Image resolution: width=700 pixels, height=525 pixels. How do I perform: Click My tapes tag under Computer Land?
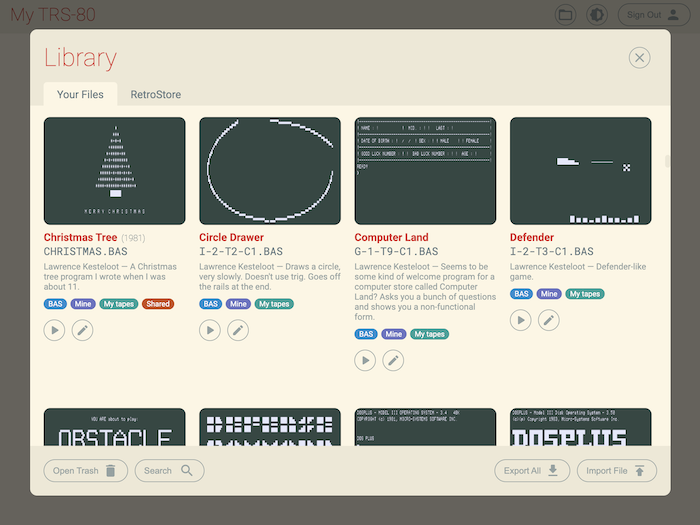click(429, 334)
